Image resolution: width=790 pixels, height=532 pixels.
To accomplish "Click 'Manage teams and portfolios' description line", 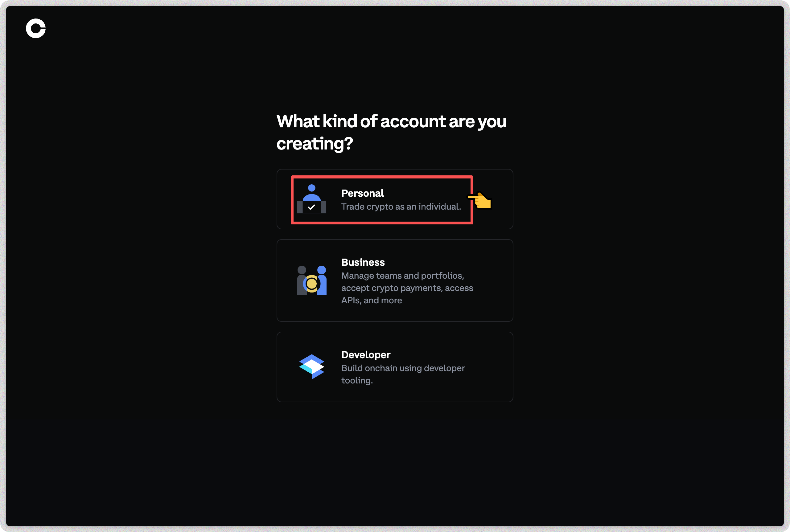I will tap(402, 276).
